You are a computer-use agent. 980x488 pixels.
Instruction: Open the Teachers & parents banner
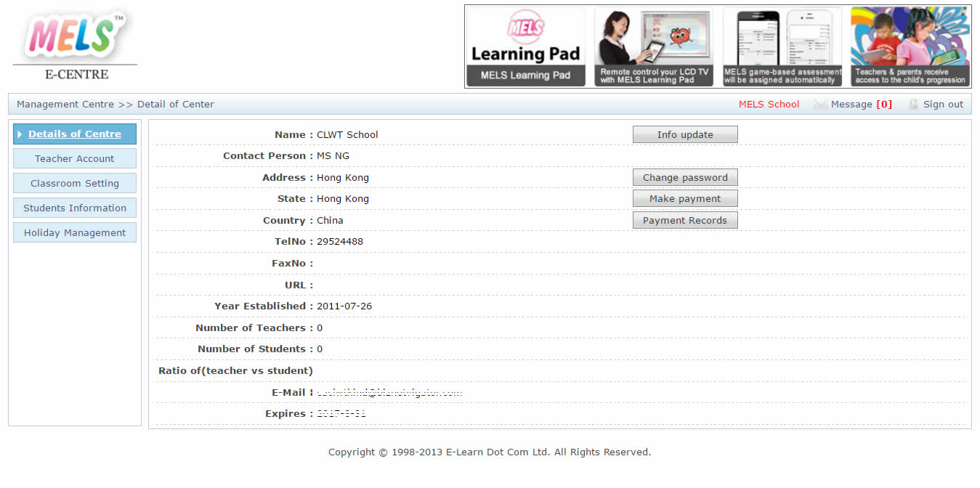coord(910,46)
